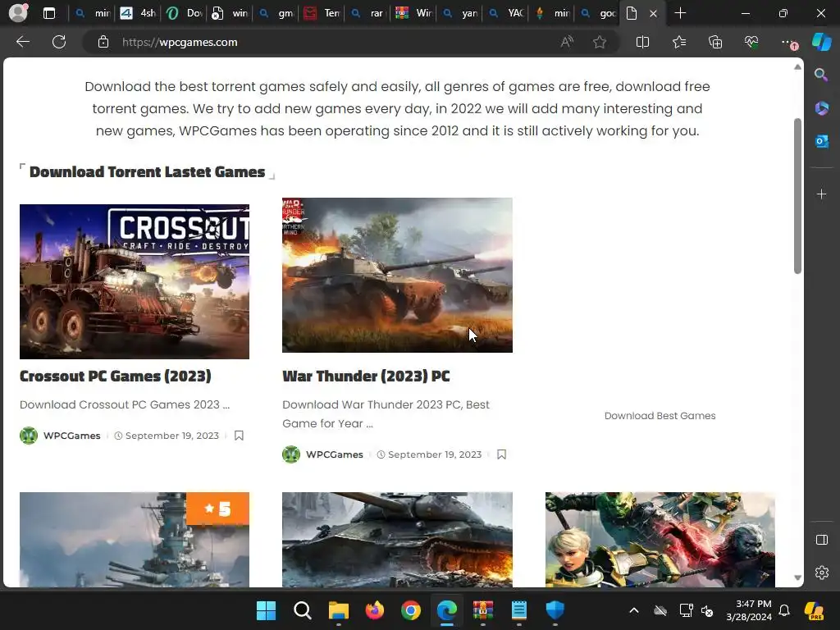Open Collections
This screenshot has height=630, width=840.
pyautogui.click(x=715, y=42)
